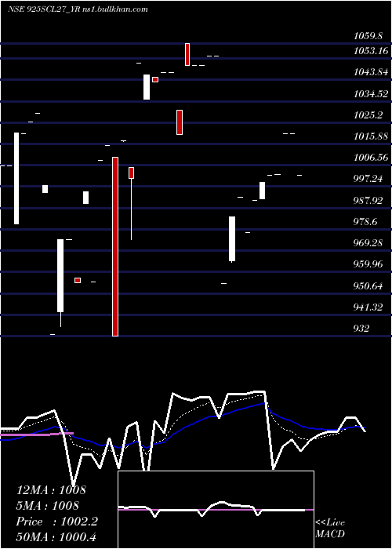Click the red candle at the 1059.8 high
This screenshot has height=549, width=392.
pos(187,54)
